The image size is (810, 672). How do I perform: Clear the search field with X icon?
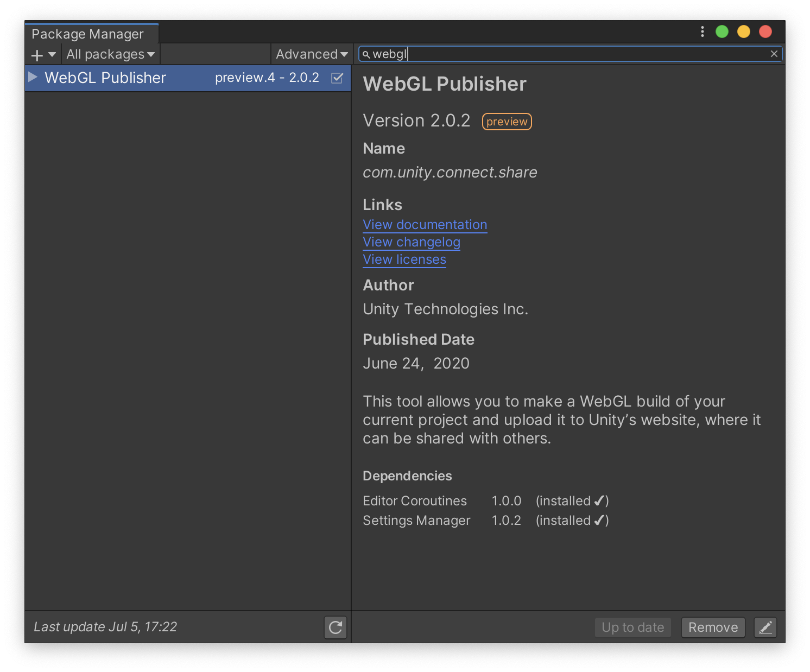pos(774,54)
